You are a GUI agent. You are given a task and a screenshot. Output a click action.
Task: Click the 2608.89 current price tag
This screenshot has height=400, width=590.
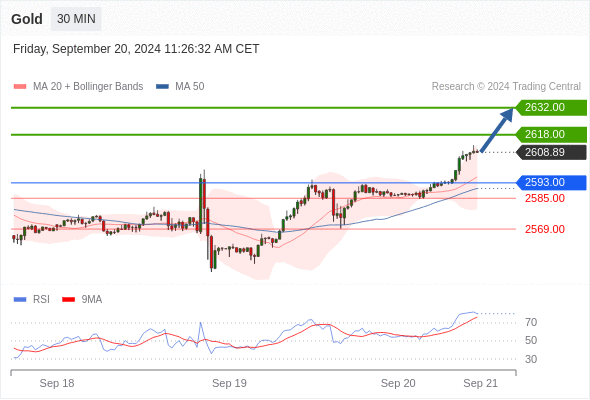pyautogui.click(x=551, y=152)
